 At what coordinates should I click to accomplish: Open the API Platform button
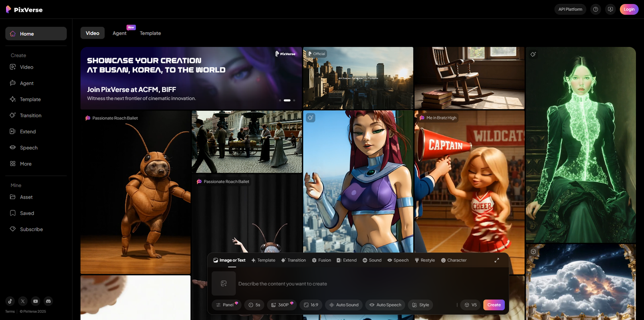click(570, 9)
